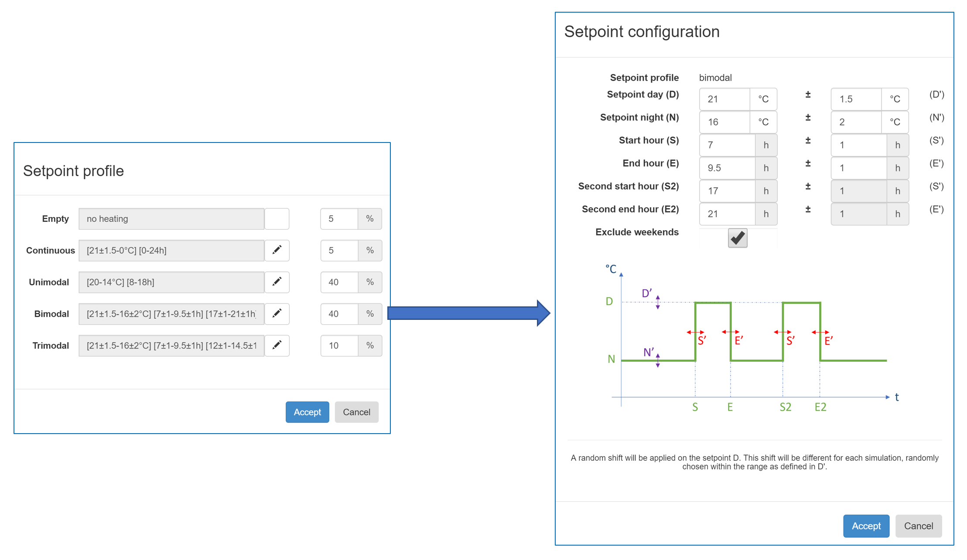The image size is (967, 560).
Task: Click the Unimodal percentage field
Action: point(339,282)
